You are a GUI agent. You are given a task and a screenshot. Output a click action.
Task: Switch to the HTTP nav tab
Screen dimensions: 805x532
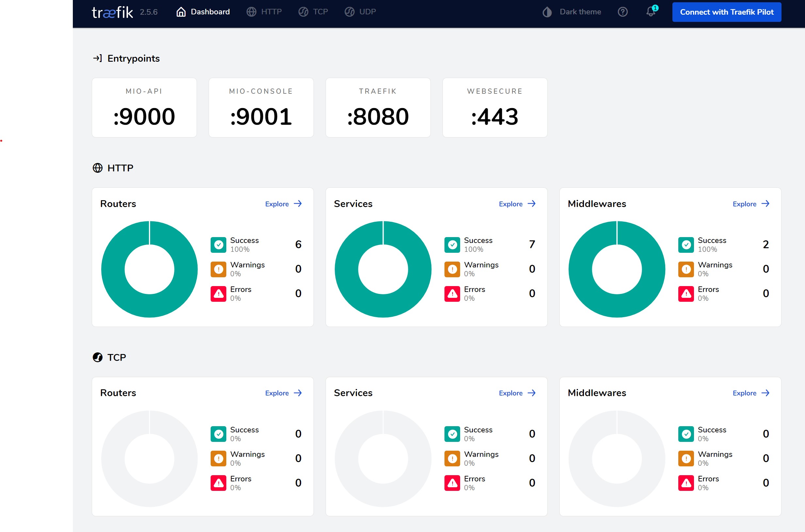264,12
